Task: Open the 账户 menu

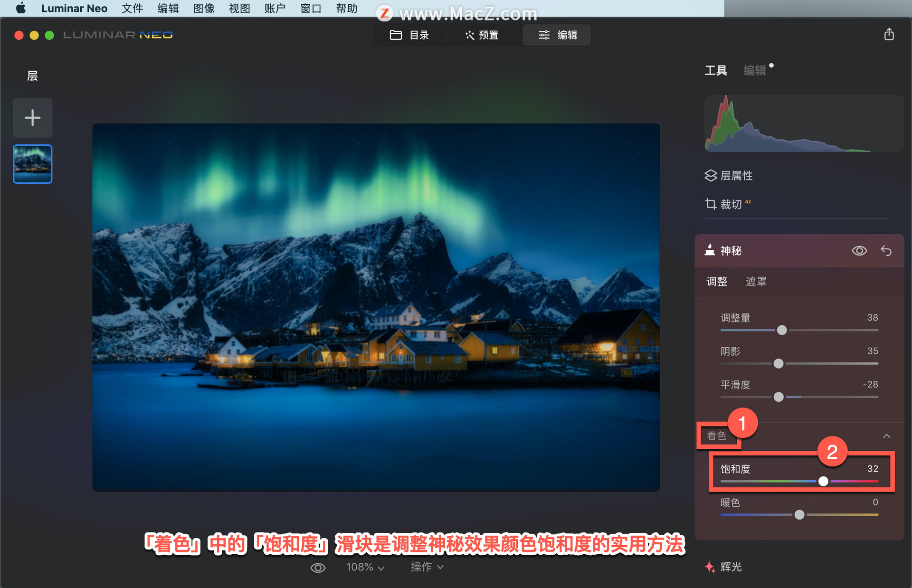Action: [275, 8]
